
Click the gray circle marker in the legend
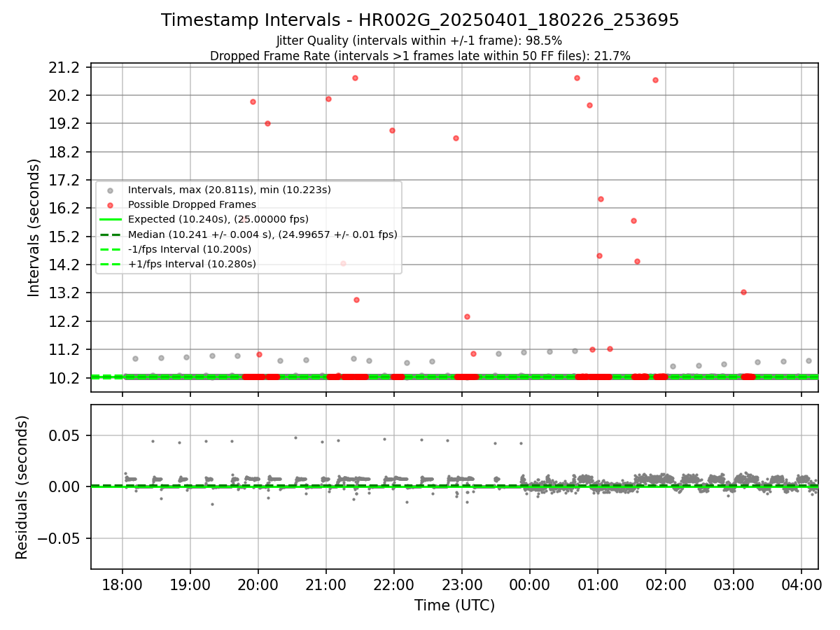tap(109, 190)
